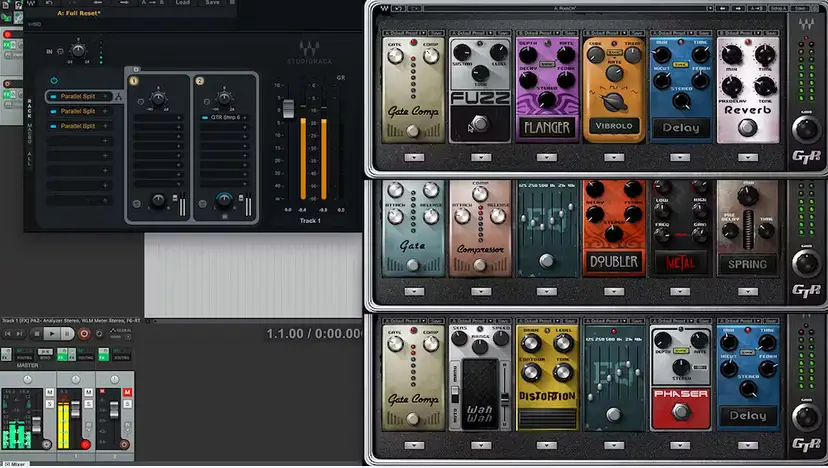Click the Fuzz pedal Tone knob

480,73
